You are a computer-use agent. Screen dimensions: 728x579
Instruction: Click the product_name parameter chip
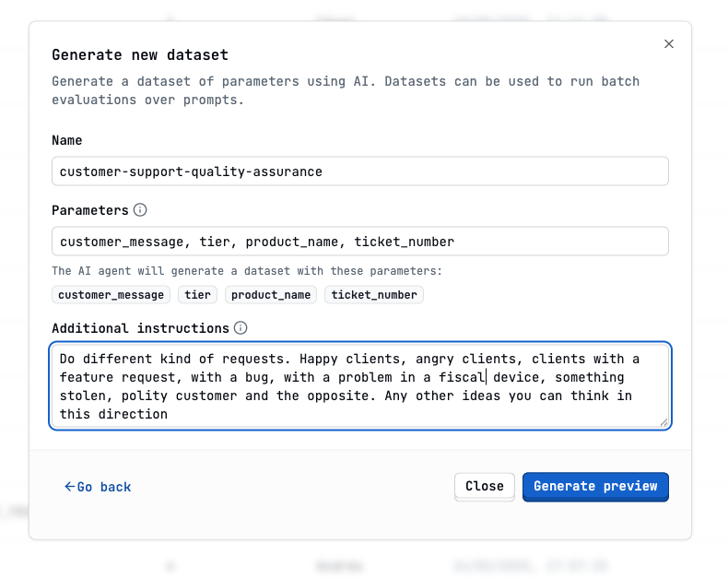click(271, 295)
